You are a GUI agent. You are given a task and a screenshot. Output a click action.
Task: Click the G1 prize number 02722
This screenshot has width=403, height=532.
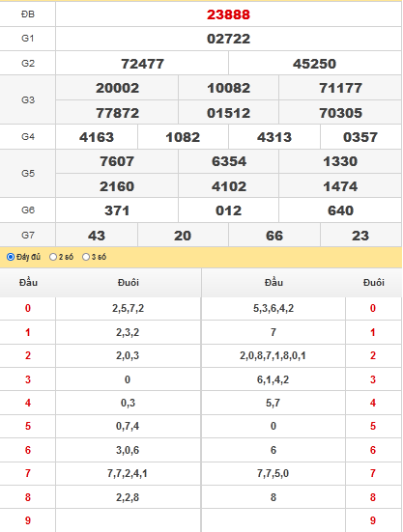click(x=228, y=39)
